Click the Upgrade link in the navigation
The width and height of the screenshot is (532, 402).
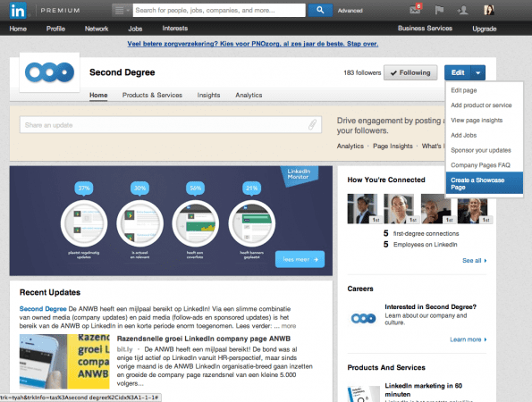pos(484,29)
